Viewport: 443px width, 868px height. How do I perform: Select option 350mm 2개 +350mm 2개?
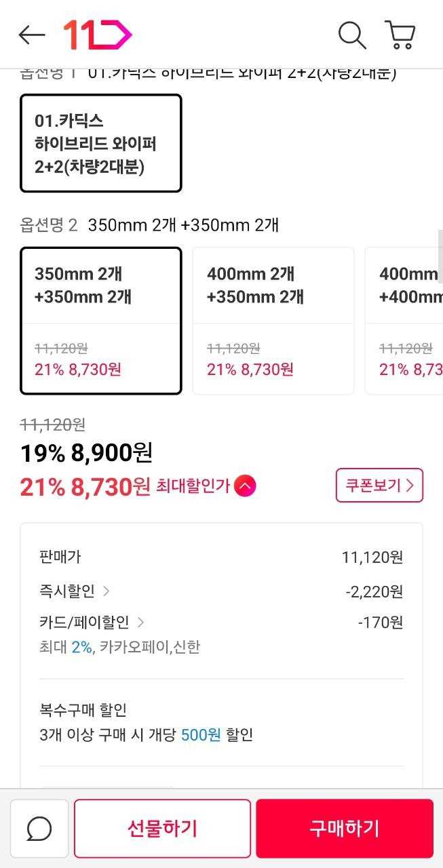101,320
